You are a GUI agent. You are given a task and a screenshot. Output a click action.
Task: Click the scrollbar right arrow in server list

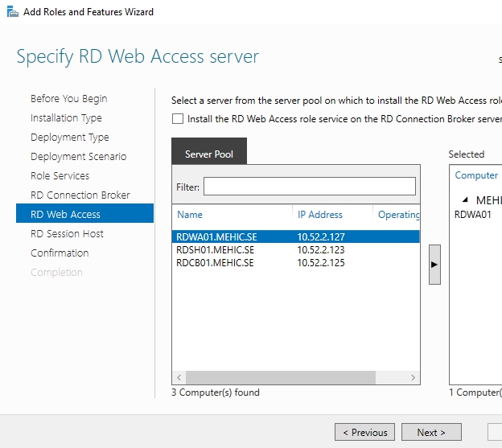(x=414, y=378)
